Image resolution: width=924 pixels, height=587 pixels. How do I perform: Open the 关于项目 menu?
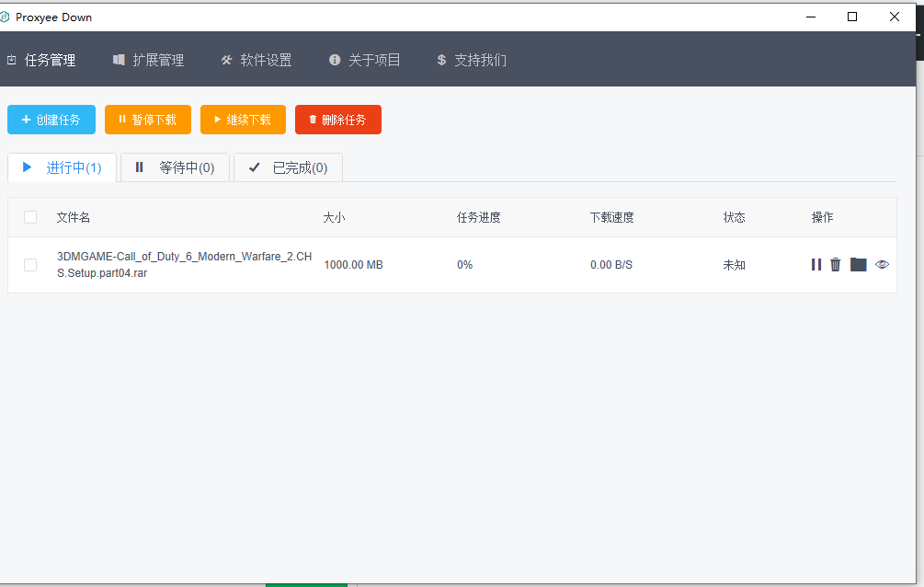click(x=365, y=60)
